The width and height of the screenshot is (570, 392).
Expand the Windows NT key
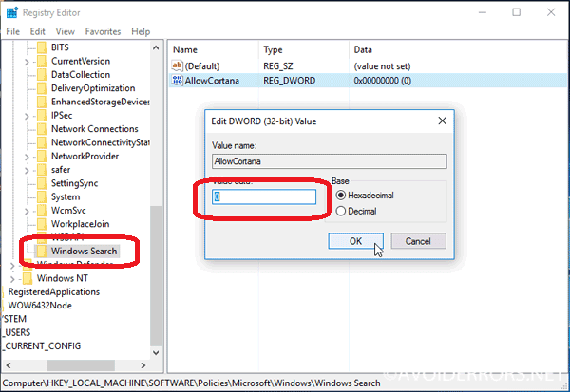tap(11, 278)
